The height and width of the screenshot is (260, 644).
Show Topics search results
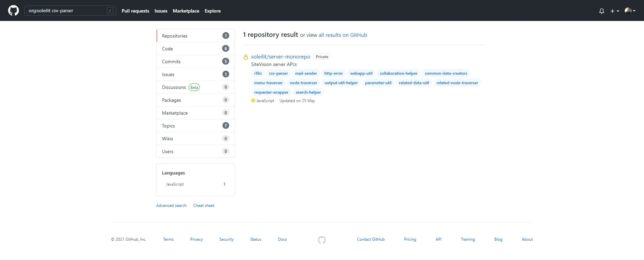click(195, 126)
